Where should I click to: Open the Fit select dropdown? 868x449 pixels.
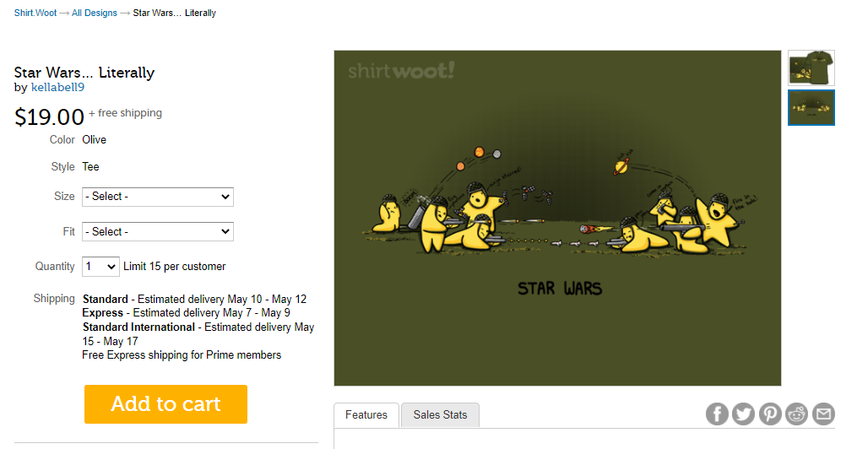[158, 231]
